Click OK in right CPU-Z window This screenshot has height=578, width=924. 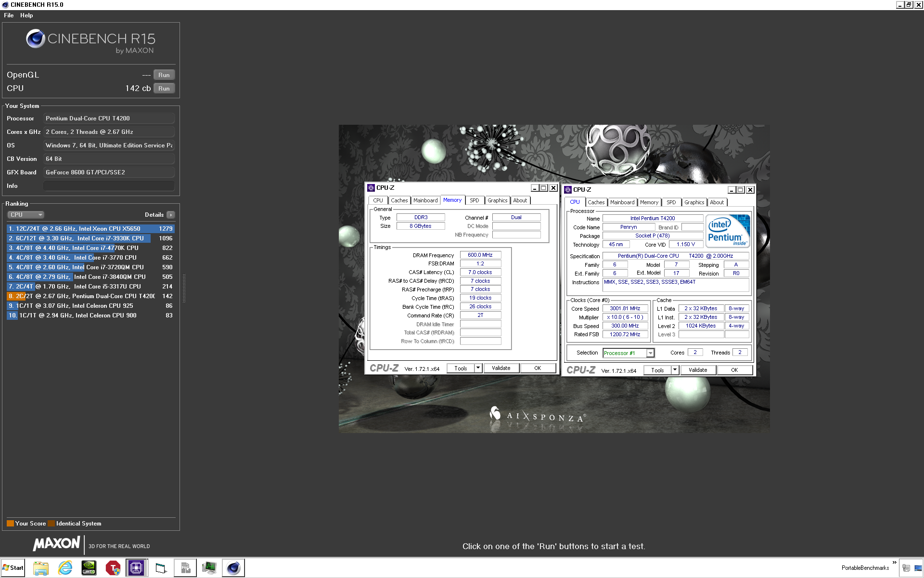point(734,370)
